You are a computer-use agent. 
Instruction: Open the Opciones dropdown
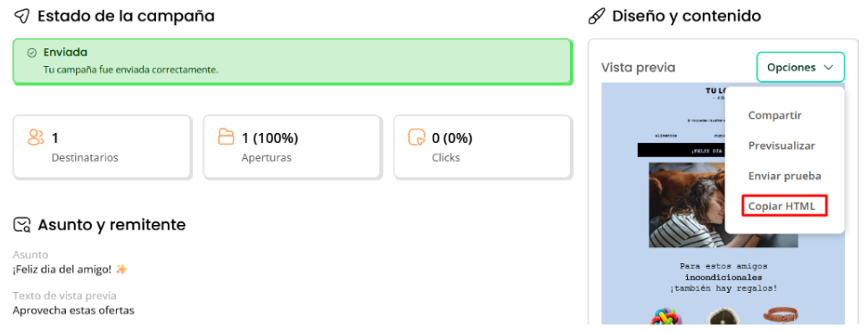click(800, 68)
